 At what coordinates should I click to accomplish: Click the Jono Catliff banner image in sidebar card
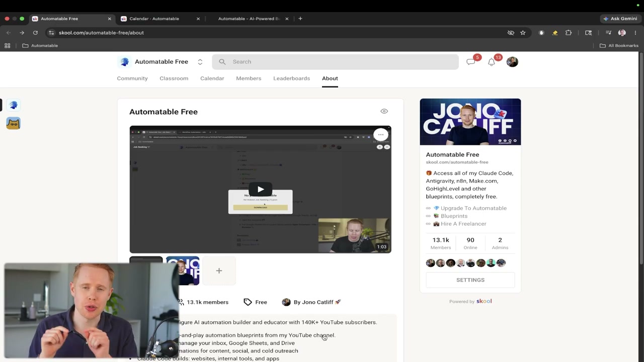tap(470, 122)
